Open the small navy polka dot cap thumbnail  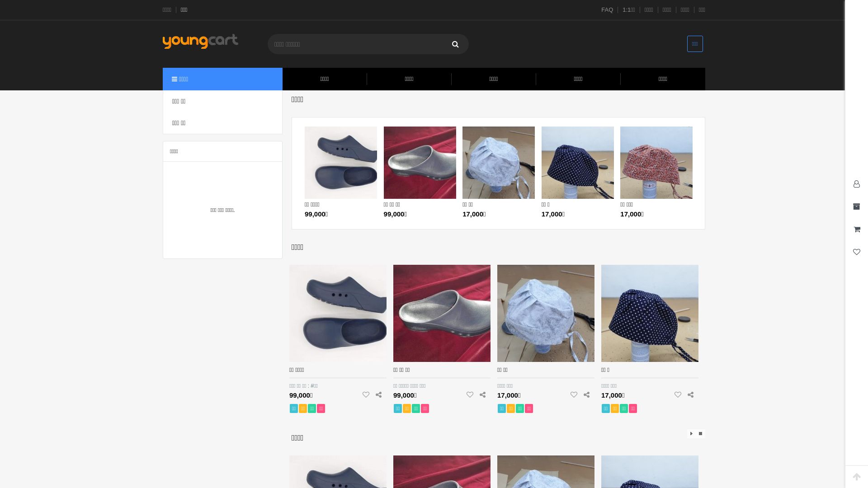tap(578, 163)
